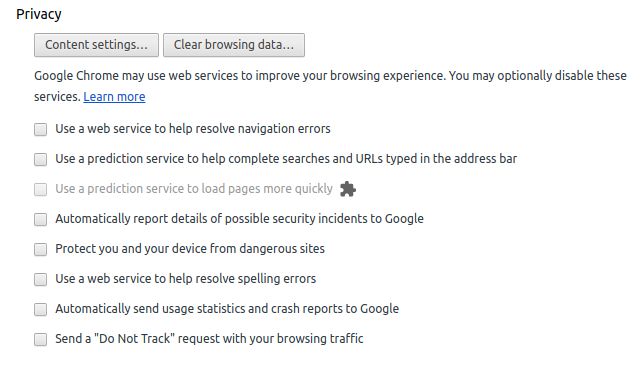Click greyed-out 'load pages more quickly' label
The image size is (643, 371).
point(194,189)
